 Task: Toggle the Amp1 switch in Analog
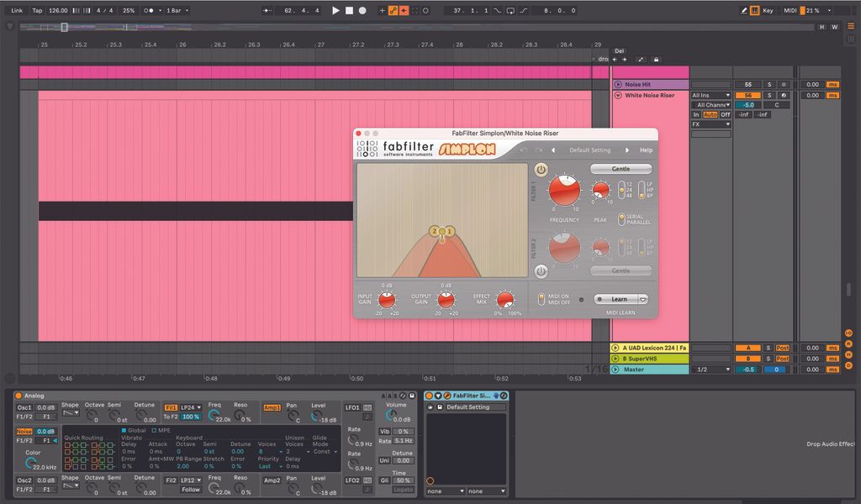point(272,407)
